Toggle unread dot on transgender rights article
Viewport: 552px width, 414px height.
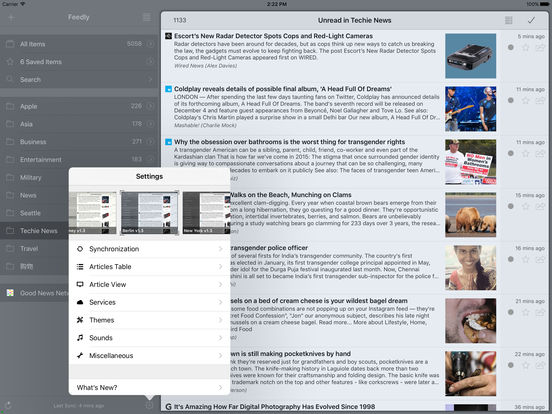click(511, 153)
